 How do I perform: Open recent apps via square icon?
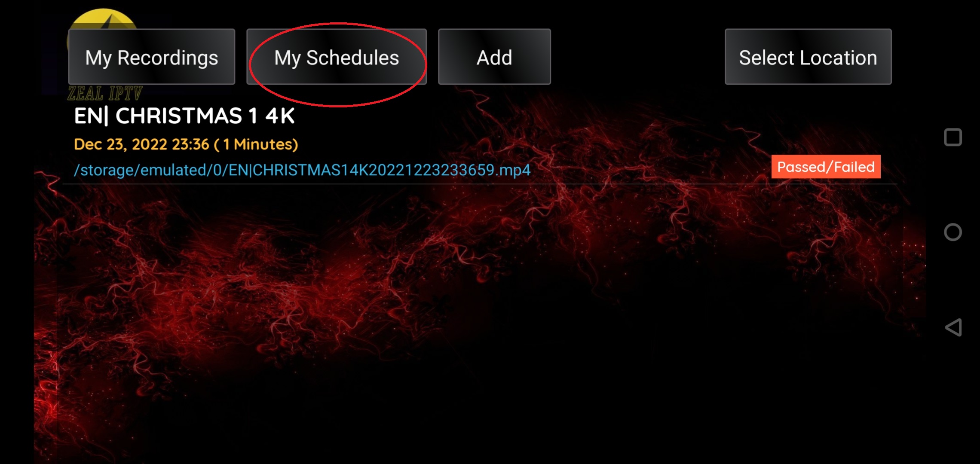coord(953,137)
